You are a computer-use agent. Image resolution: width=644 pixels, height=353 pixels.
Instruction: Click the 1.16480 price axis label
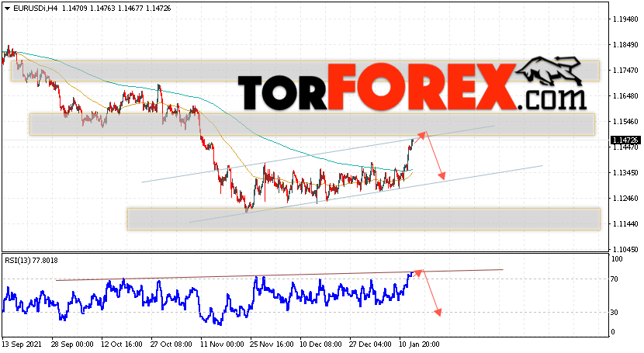(x=625, y=95)
